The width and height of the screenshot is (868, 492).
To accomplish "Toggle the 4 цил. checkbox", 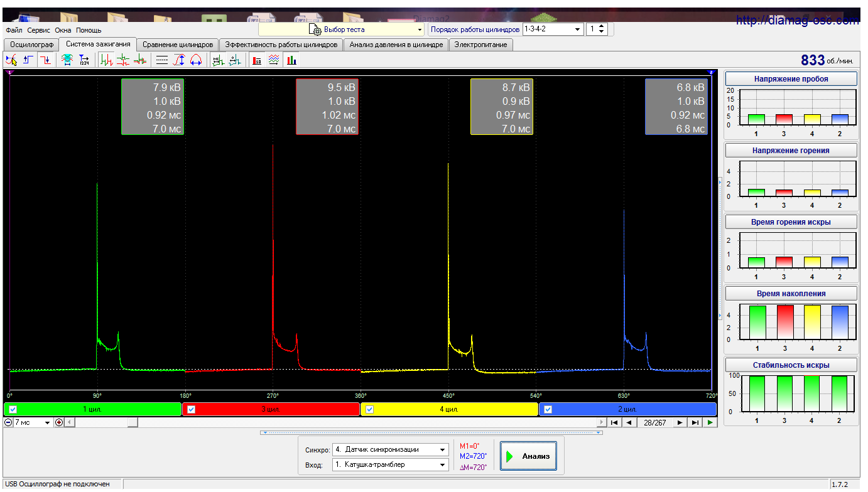I will tap(369, 409).
